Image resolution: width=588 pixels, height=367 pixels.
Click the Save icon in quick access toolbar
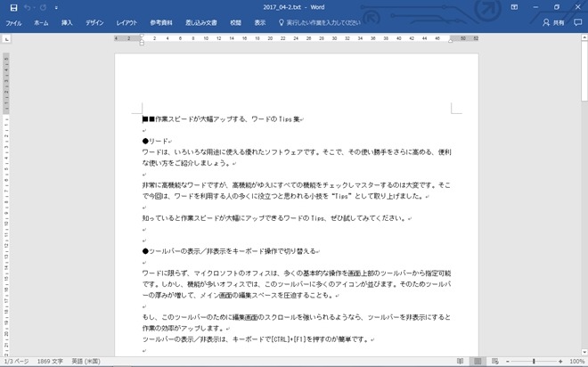(x=13, y=7)
